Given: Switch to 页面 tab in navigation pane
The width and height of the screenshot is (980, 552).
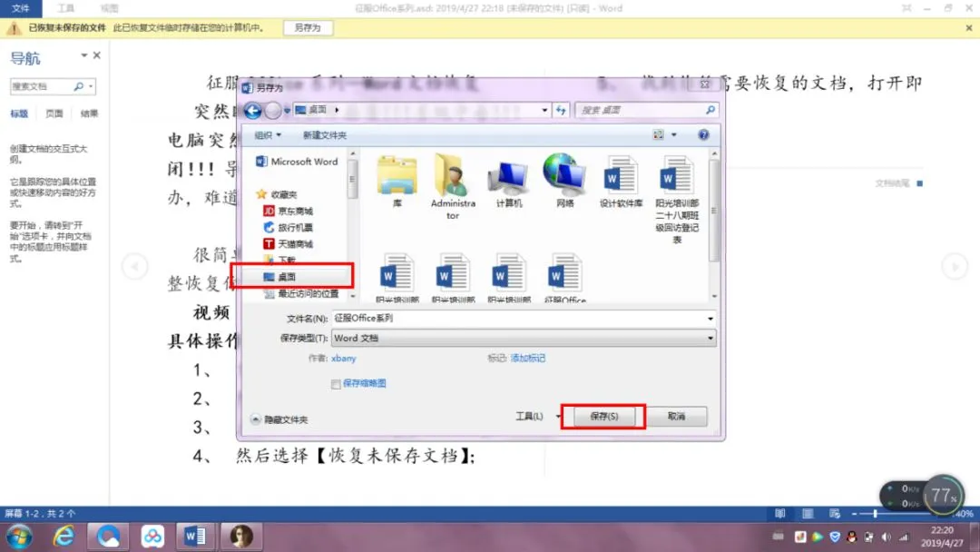Looking at the screenshot, I should point(54,113).
